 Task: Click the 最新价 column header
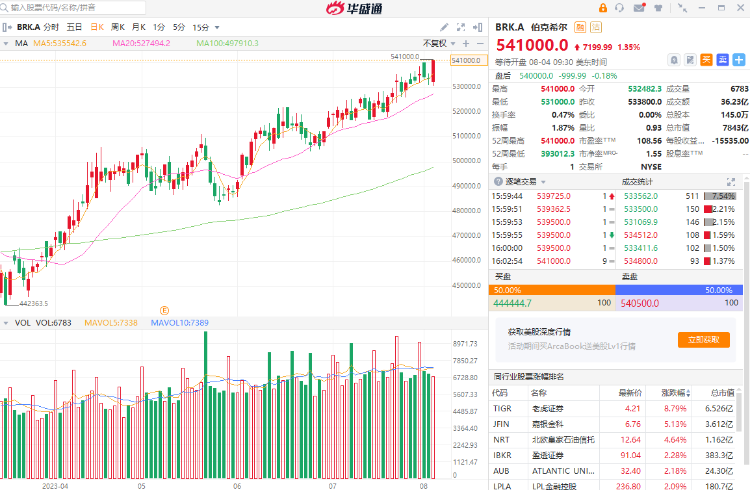point(630,393)
